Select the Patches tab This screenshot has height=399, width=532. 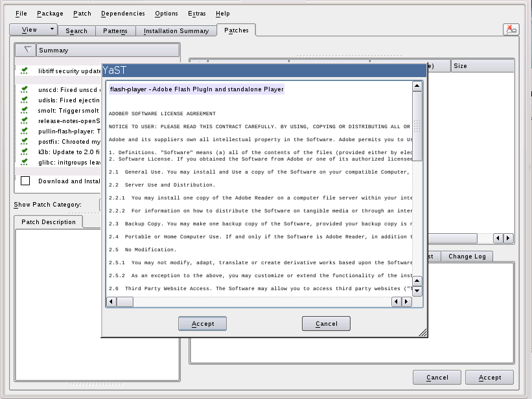(236, 30)
